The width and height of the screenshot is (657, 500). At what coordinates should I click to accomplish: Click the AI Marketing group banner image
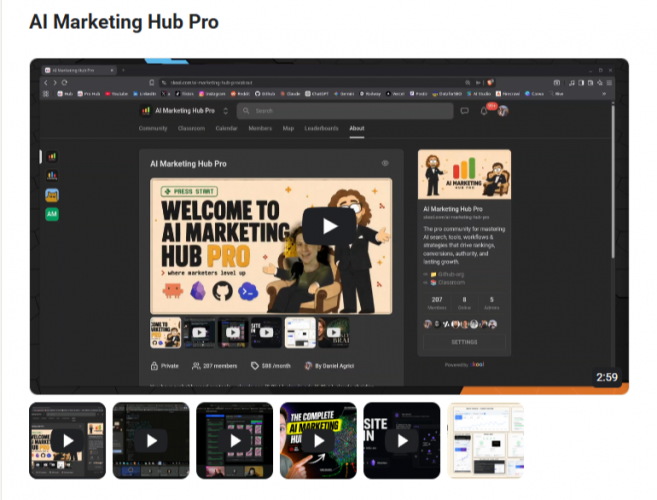click(x=464, y=174)
